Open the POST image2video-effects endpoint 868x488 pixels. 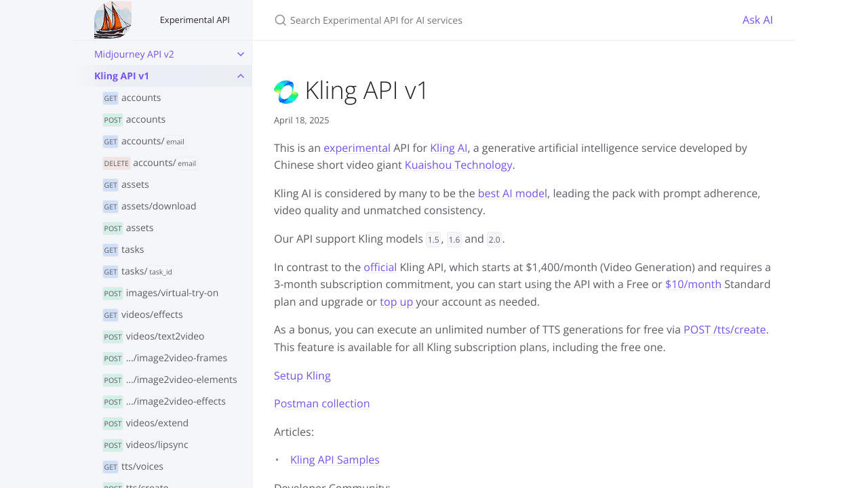[165, 401]
